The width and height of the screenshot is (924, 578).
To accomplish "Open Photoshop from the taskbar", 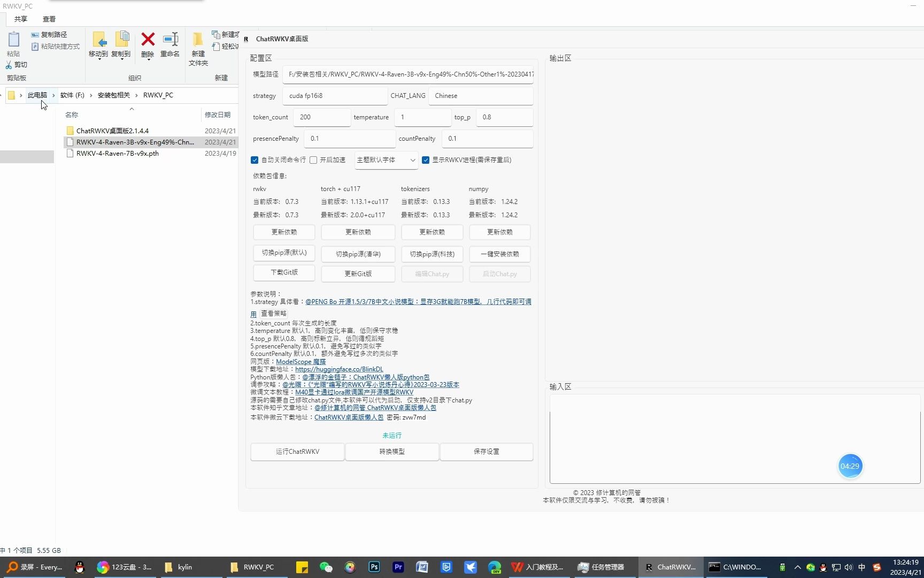I will pyautogui.click(x=374, y=567).
